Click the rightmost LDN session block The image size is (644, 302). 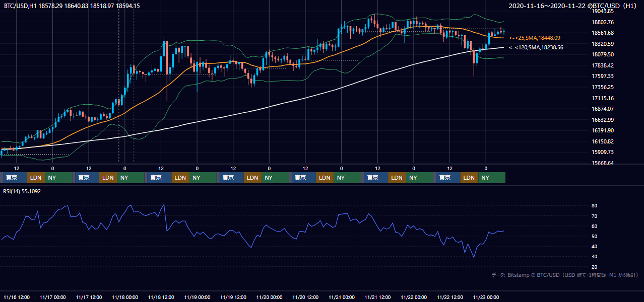(470, 178)
